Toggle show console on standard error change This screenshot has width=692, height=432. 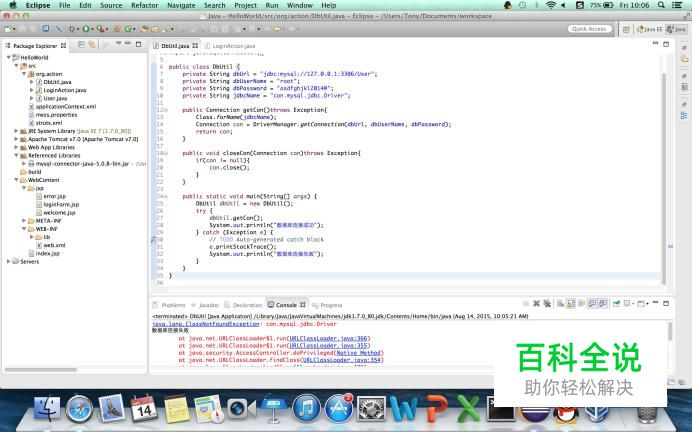coord(602,304)
